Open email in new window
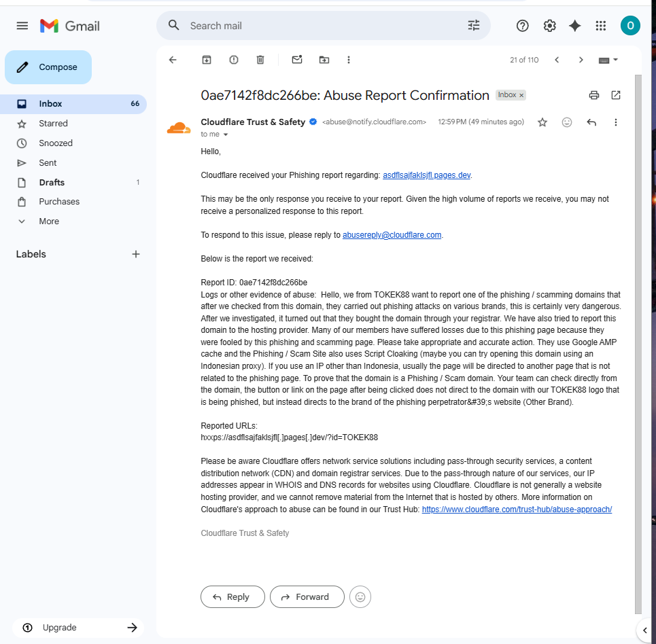 [x=616, y=95]
